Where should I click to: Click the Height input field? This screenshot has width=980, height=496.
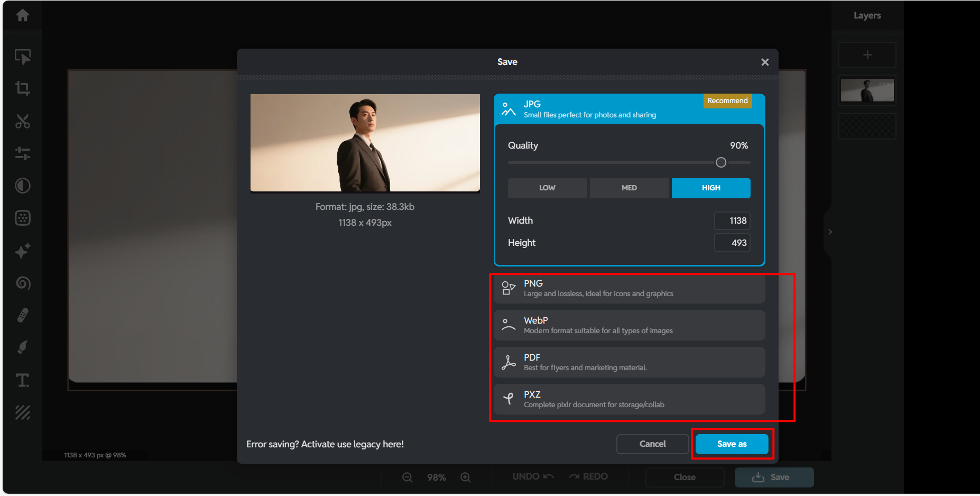[732, 243]
